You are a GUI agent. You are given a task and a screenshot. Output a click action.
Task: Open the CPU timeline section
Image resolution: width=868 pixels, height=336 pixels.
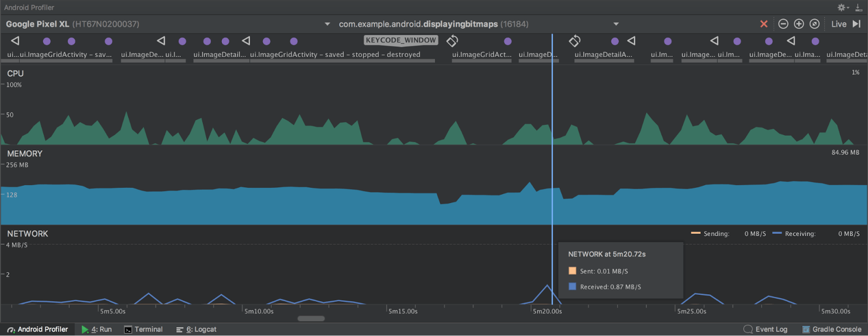pos(434,105)
